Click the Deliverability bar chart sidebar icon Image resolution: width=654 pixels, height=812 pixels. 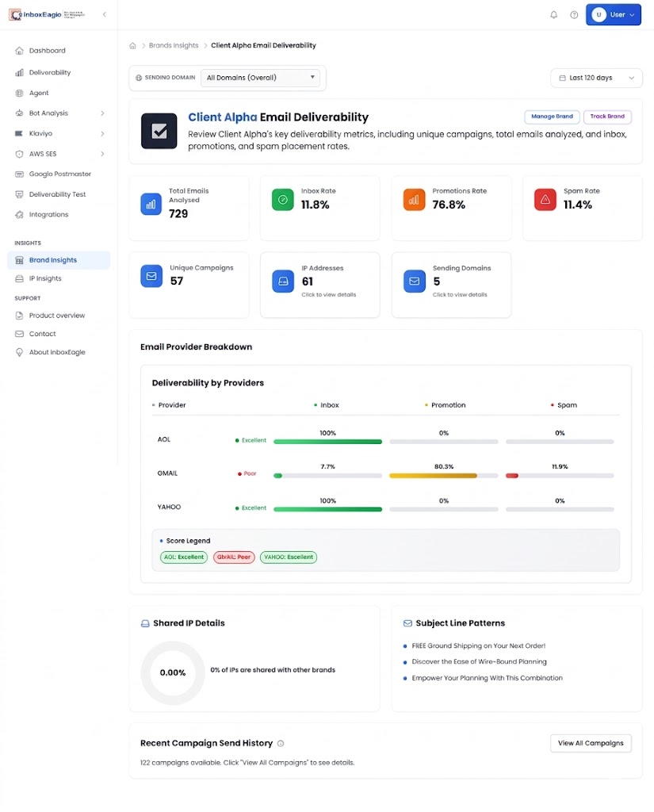point(19,72)
